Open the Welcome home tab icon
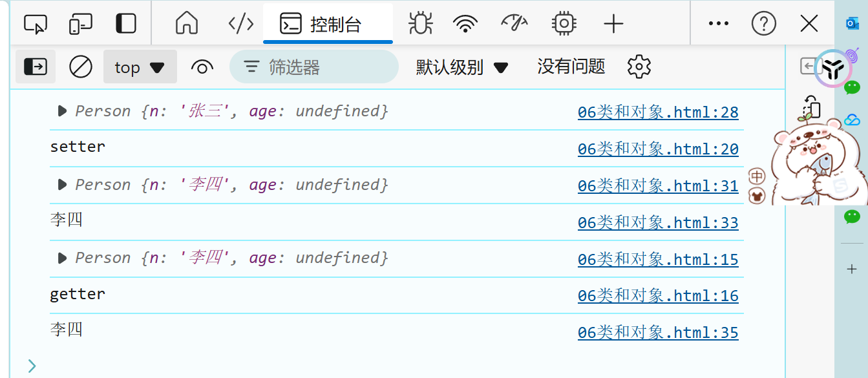 (x=187, y=24)
